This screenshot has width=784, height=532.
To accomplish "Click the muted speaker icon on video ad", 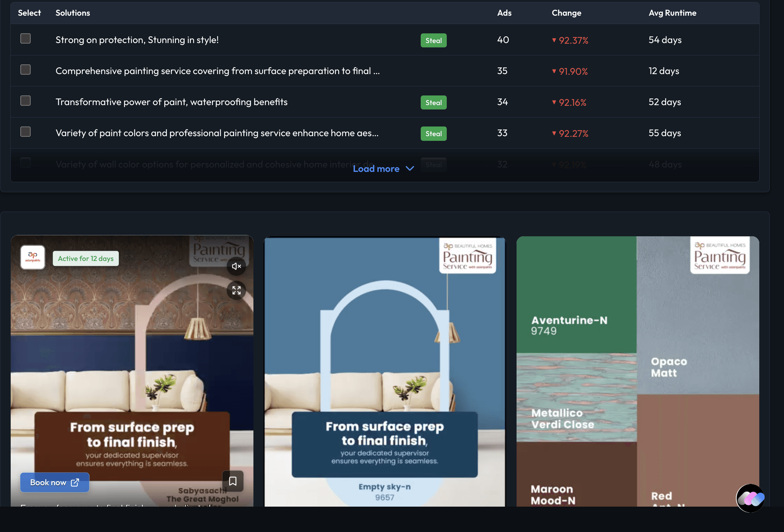I will 236,266.
